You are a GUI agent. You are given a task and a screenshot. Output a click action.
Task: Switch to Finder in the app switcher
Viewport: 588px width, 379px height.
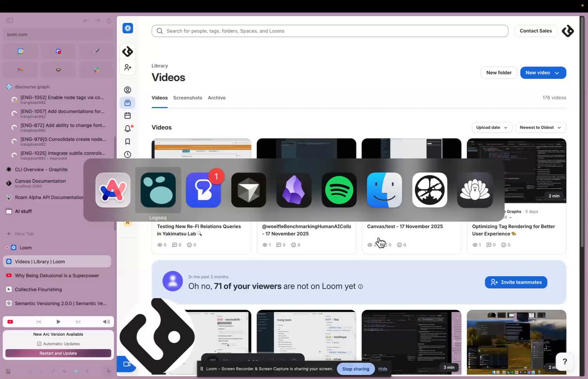tap(384, 190)
